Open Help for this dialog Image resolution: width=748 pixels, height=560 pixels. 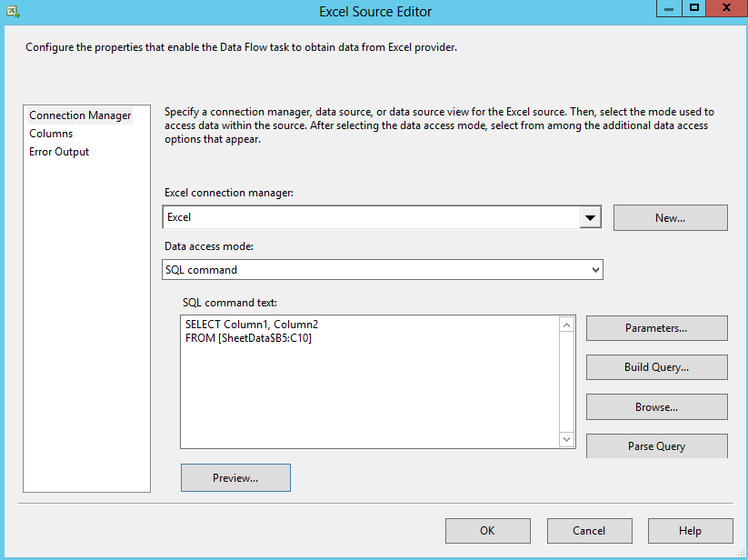(x=690, y=531)
